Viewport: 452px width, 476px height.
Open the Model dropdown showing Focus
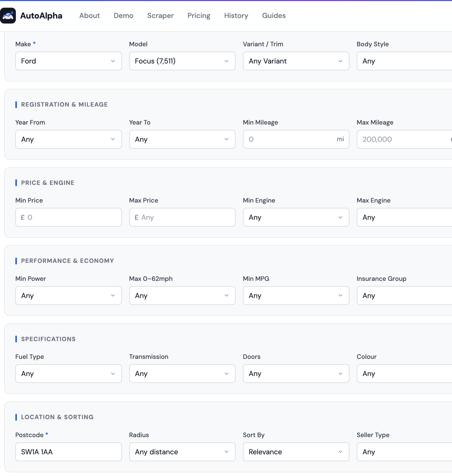pyautogui.click(x=182, y=61)
